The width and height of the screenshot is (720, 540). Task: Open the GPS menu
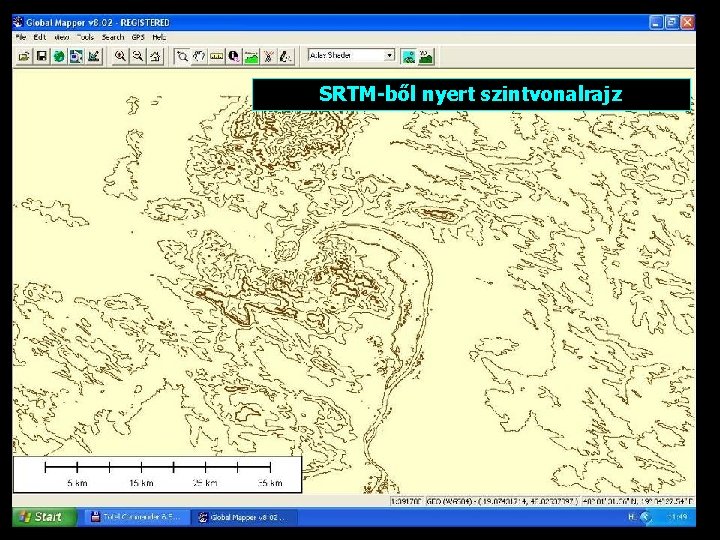pyautogui.click(x=138, y=37)
